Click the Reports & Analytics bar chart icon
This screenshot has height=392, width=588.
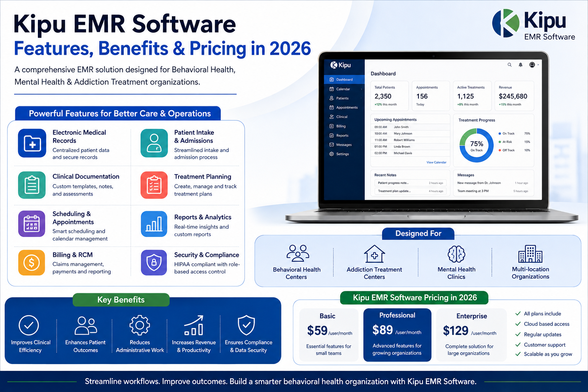[x=154, y=224]
